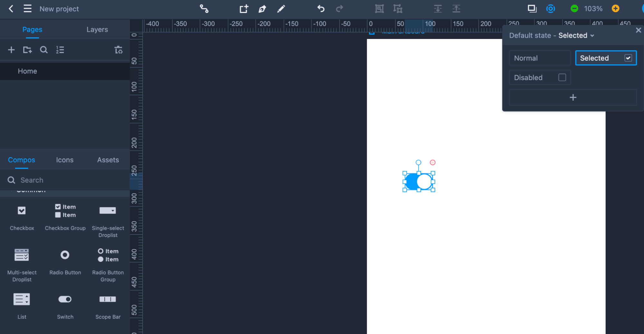
Task: Click the Switch component on the artboard
Action: coord(418,182)
